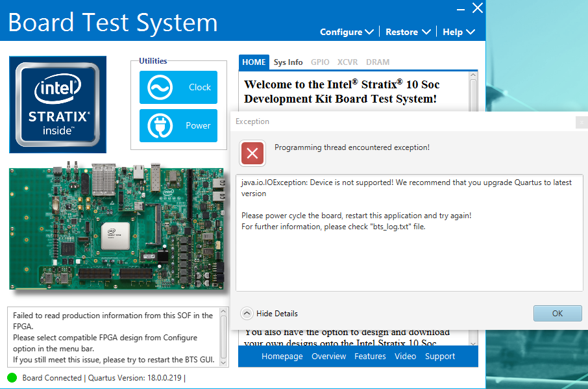Select the HOME tab
The height and width of the screenshot is (389, 588).
tap(254, 62)
